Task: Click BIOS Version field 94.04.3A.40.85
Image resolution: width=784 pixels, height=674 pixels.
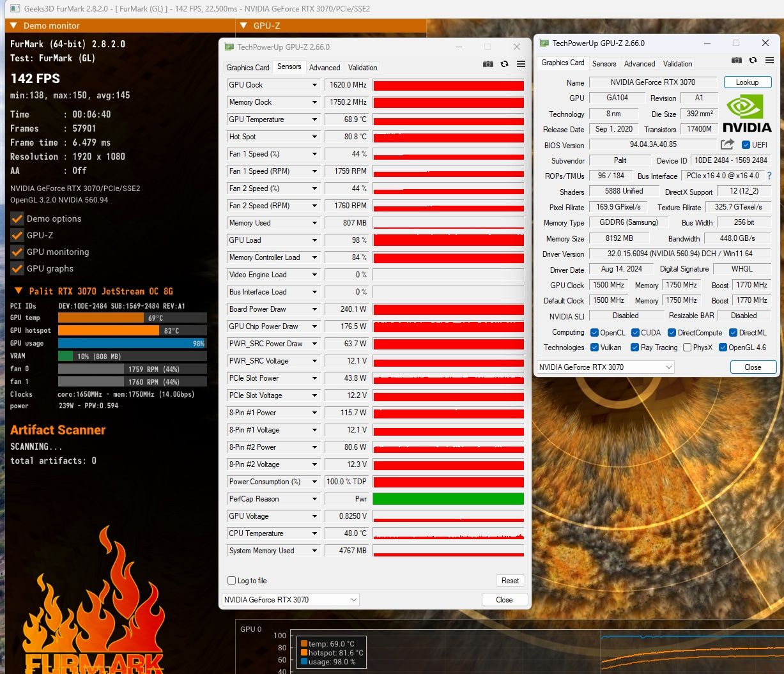Action: point(653,145)
